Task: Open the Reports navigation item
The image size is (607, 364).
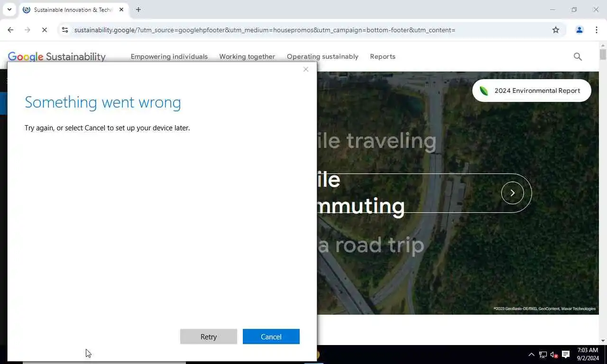Action: click(383, 56)
